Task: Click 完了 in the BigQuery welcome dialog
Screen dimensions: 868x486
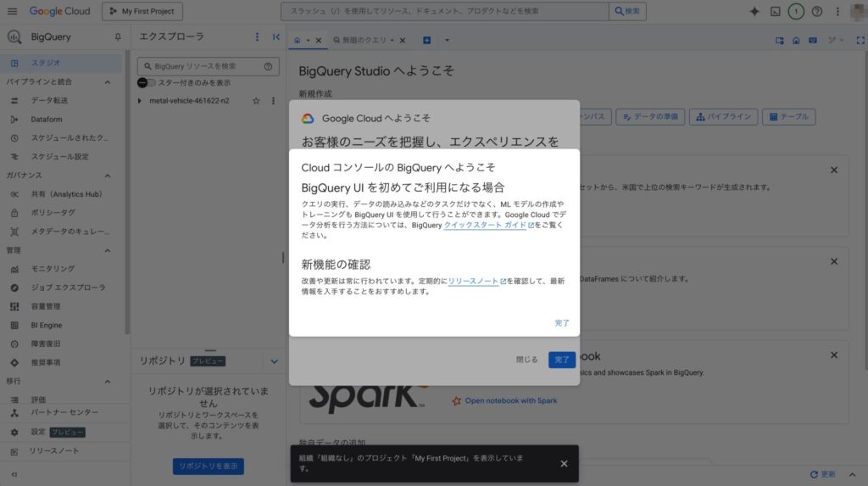Action: pyautogui.click(x=562, y=323)
